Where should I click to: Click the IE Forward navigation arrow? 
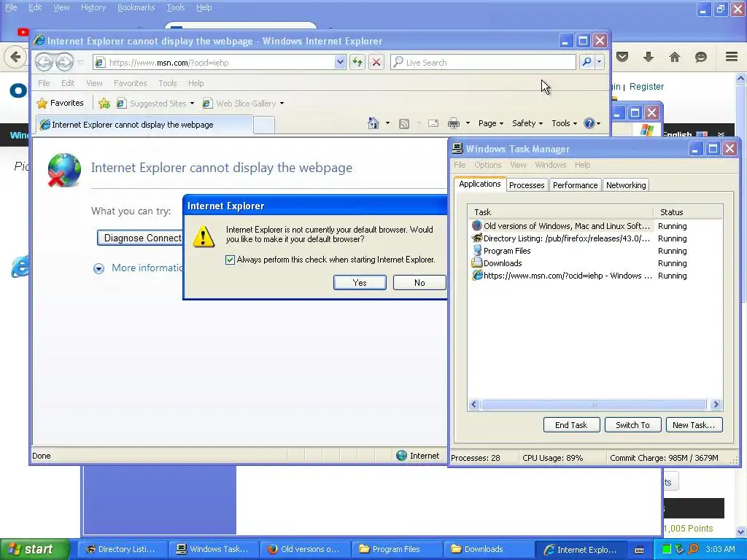click(x=64, y=62)
